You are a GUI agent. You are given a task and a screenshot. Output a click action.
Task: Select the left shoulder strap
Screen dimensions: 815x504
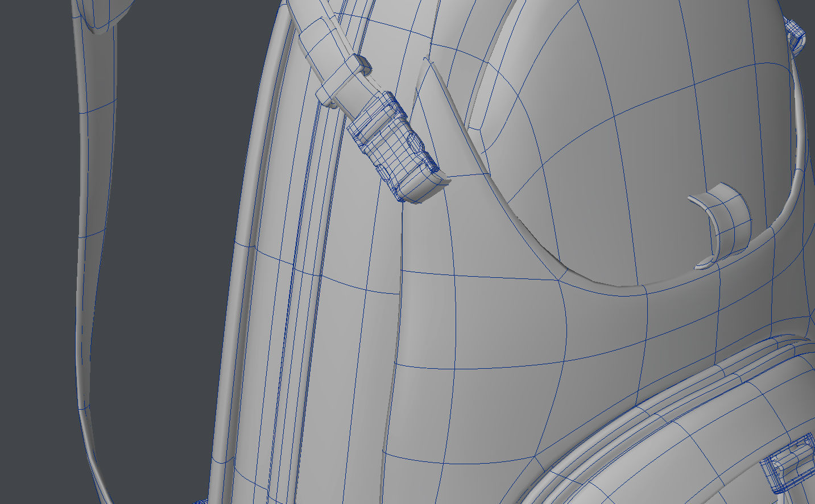tap(91, 227)
